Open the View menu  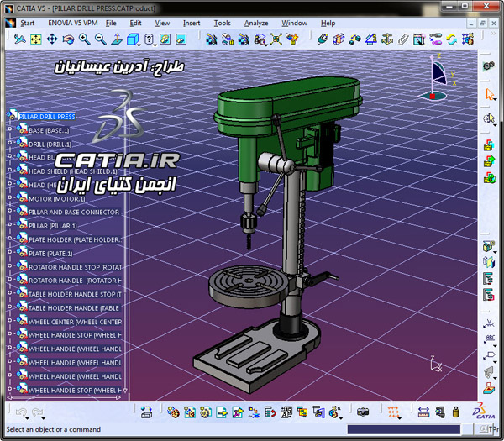(x=162, y=24)
